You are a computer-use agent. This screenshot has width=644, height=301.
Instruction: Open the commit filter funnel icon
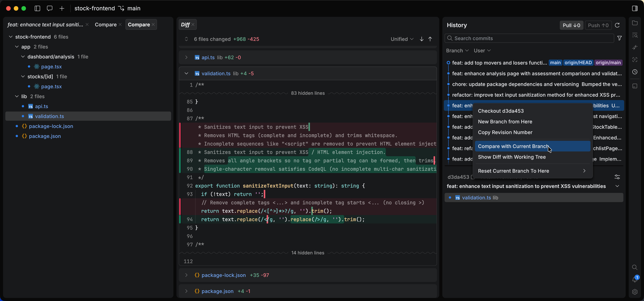tap(619, 38)
